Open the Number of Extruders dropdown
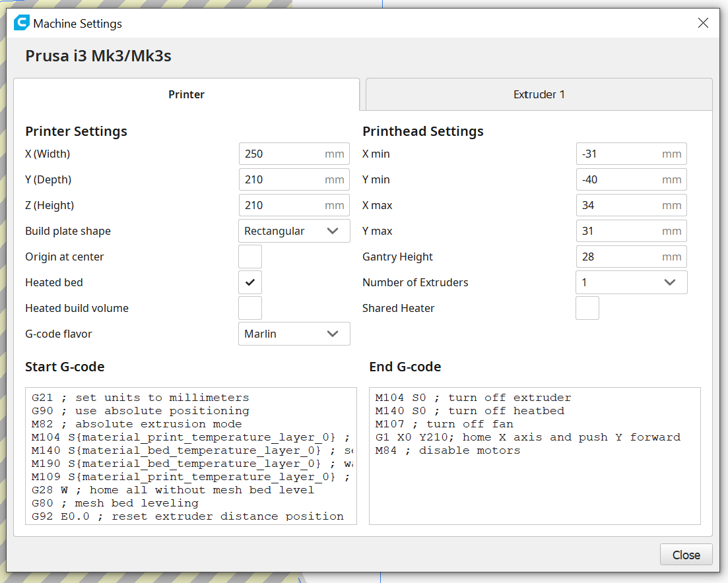This screenshot has width=728, height=583. (632, 282)
